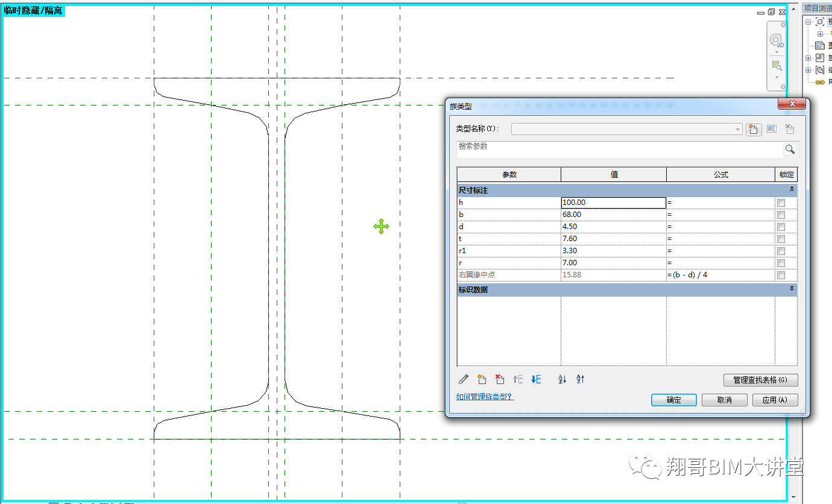Screen dimensions: 832x504
Task: Open the zoom options dropdown arrow
Action: coord(777,77)
